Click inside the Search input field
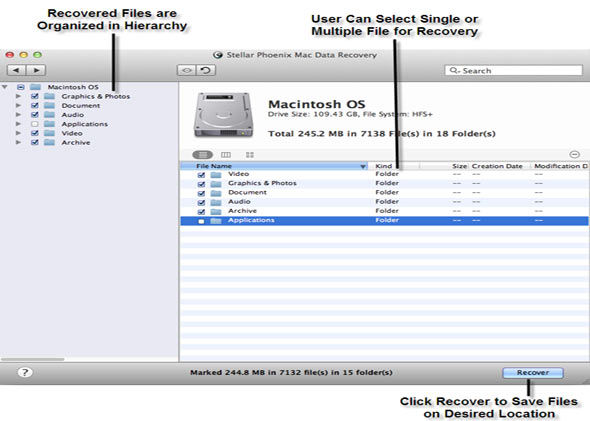This screenshot has width=590, height=421. pyautogui.click(x=513, y=70)
